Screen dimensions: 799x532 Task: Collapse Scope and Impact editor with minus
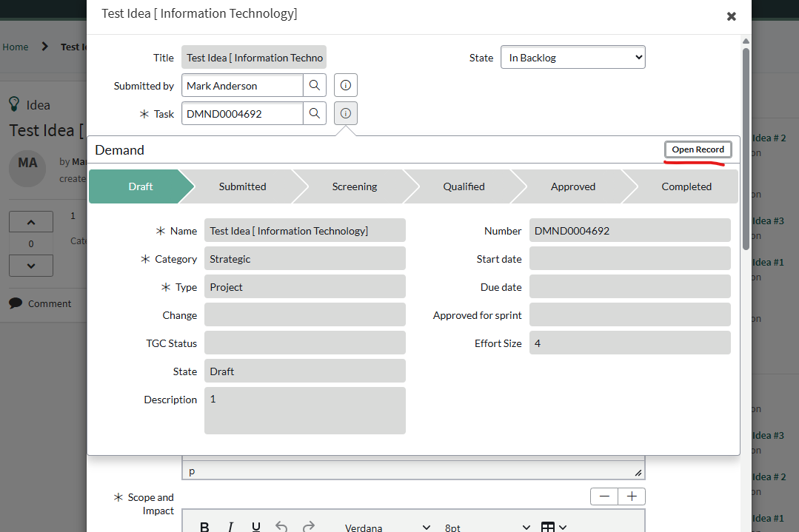point(604,496)
